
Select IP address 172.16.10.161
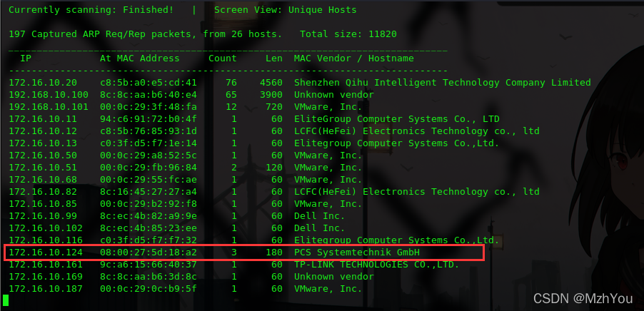point(46,265)
